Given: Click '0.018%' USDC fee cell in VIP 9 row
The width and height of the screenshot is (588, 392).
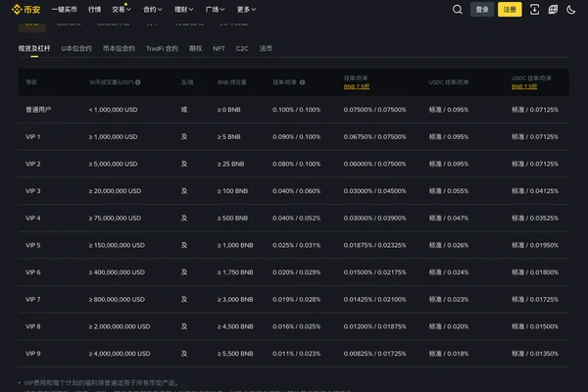Looking at the screenshot, I should point(449,354).
